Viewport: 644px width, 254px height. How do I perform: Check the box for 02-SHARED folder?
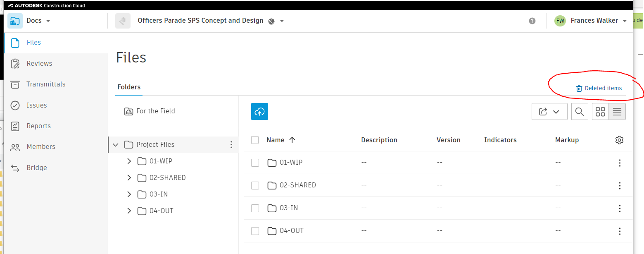[255, 186]
